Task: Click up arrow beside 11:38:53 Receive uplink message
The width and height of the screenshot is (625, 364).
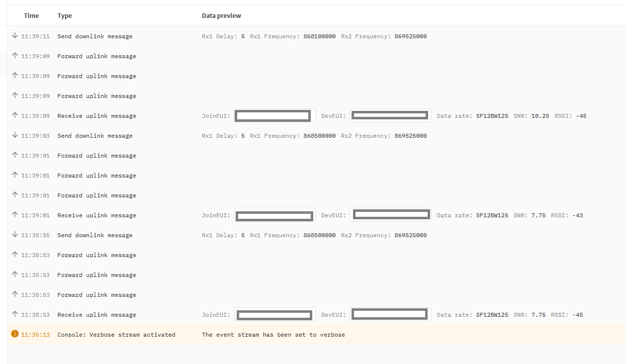Action: [x=15, y=314]
